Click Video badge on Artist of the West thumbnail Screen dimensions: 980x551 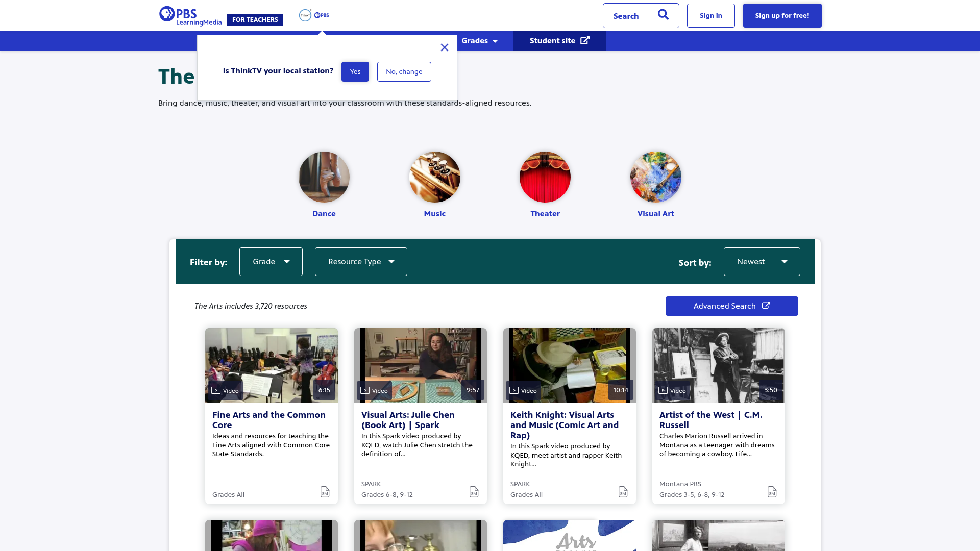tap(672, 390)
